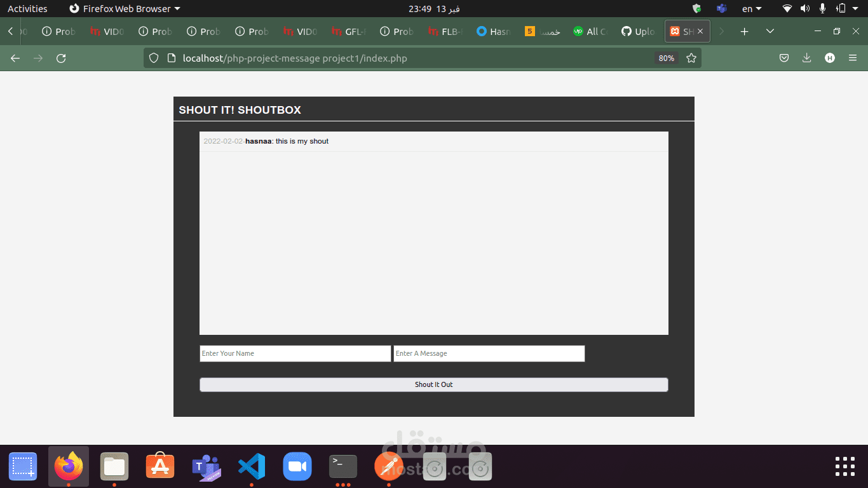Switch to the GitHub Uplo tab
This screenshot has height=488, width=868.
click(637, 31)
